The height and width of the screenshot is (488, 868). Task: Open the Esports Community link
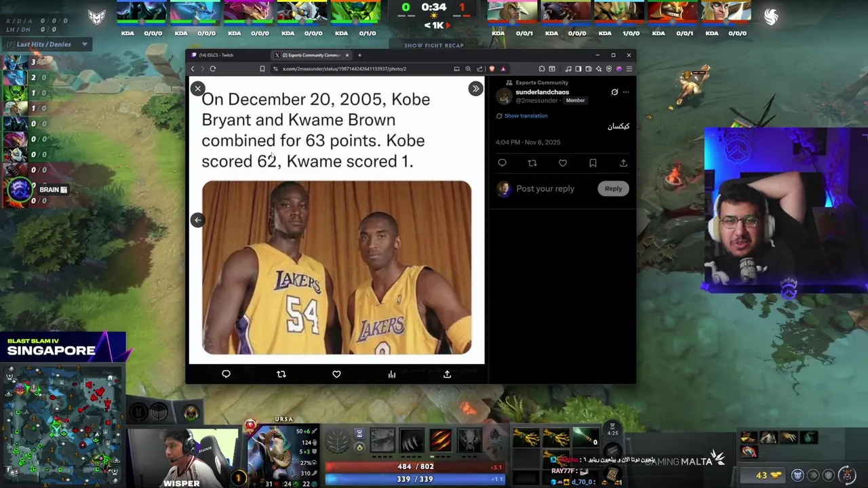pos(542,83)
